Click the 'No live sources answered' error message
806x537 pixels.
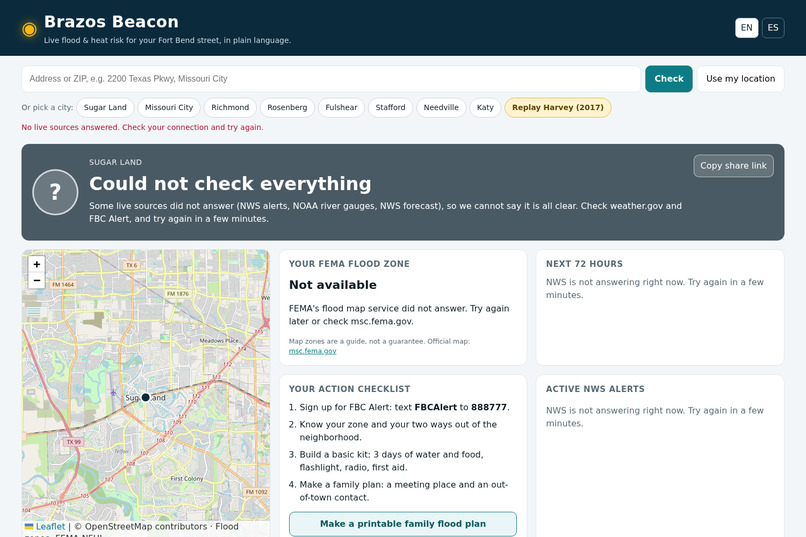pos(142,127)
